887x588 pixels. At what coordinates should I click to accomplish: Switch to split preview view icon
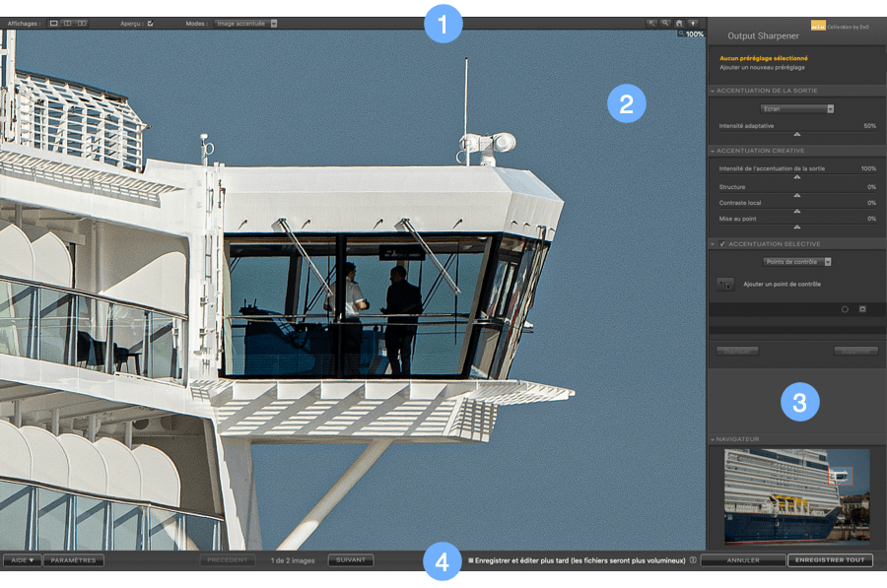pyautogui.click(x=67, y=24)
